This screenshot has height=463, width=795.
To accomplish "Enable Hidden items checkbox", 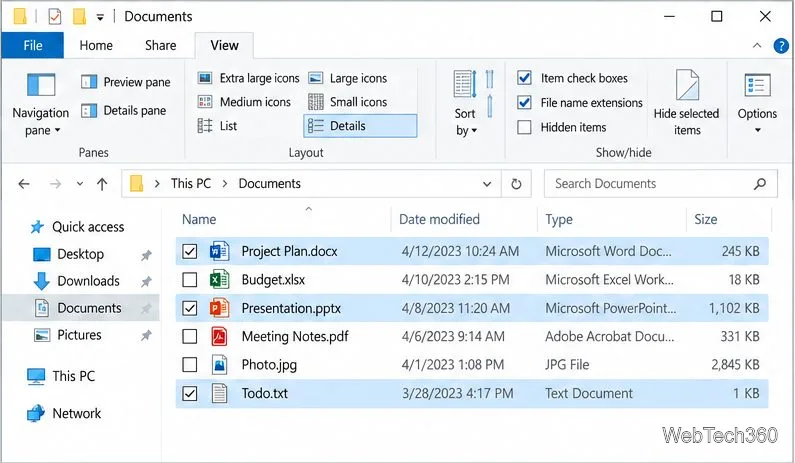I will point(524,127).
